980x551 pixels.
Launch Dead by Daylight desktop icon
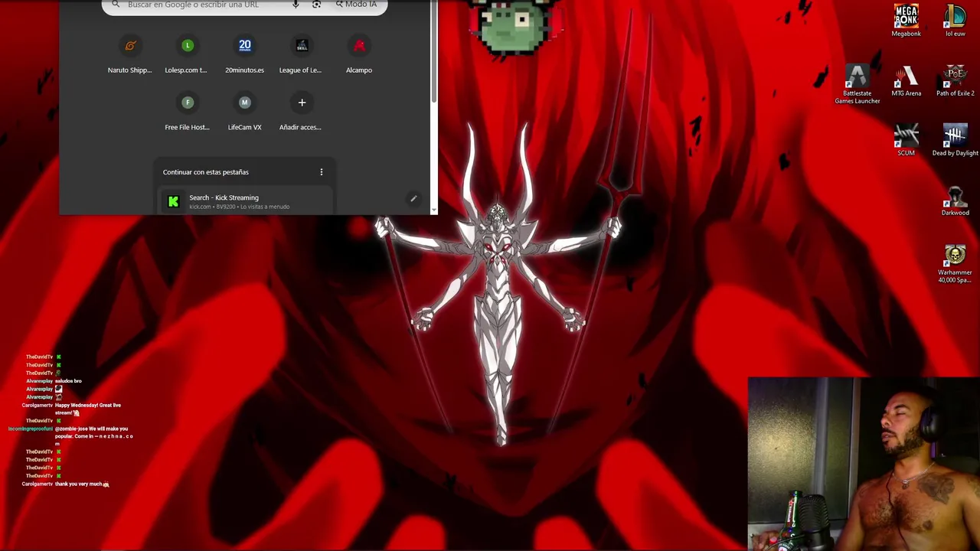[x=955, y=141]
